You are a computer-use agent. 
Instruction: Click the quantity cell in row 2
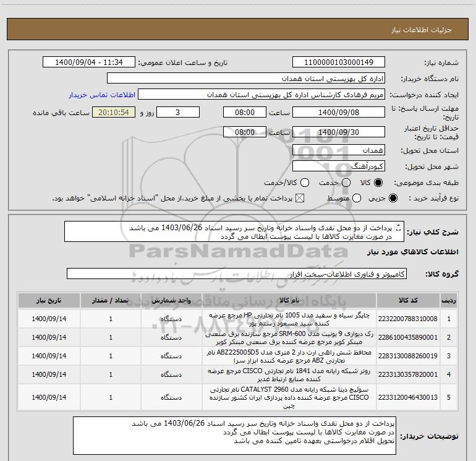click(111, 337)
